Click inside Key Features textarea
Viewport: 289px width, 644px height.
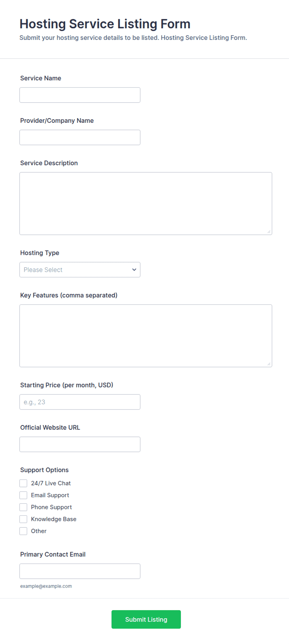click(x=146, y=336)
